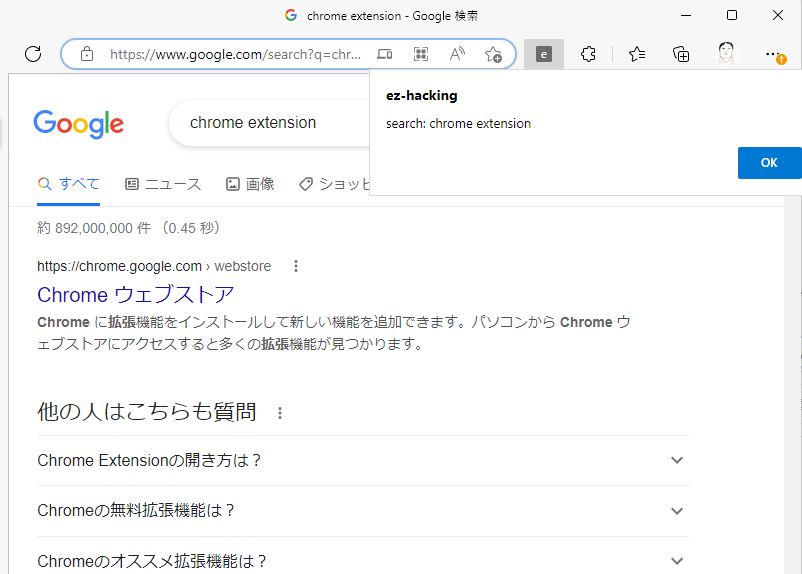
Task: Open the Collections icon
Action: point(681,54)
